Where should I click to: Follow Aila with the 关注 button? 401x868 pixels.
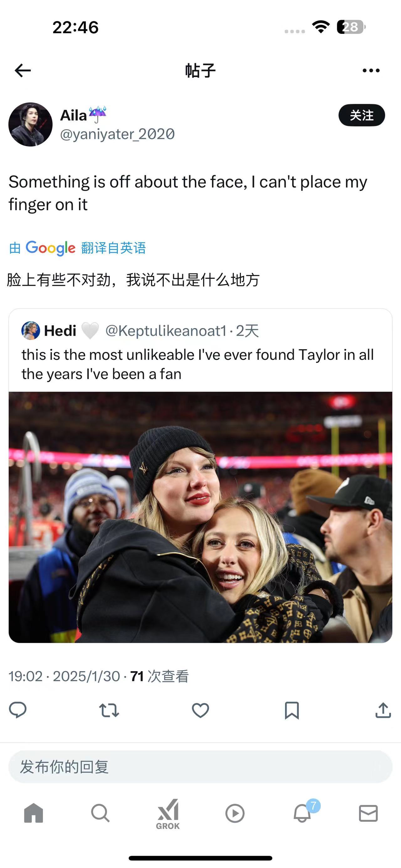(362, 115)
